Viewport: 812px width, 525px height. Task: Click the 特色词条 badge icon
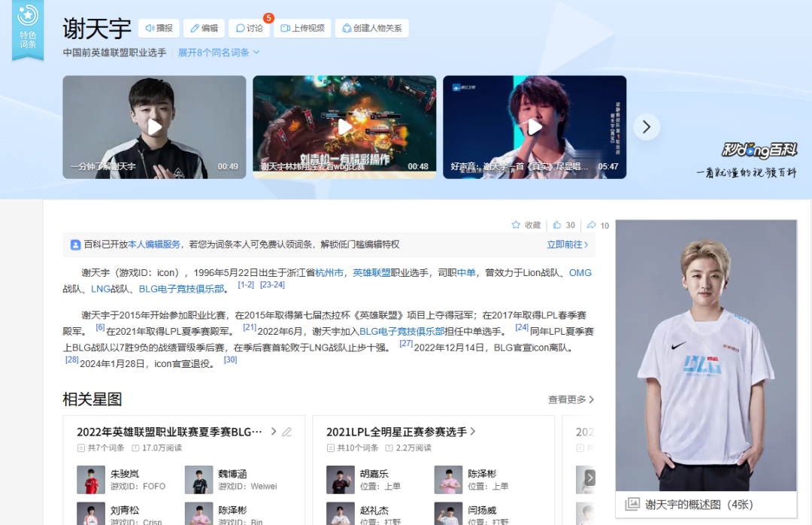point(28,29)
